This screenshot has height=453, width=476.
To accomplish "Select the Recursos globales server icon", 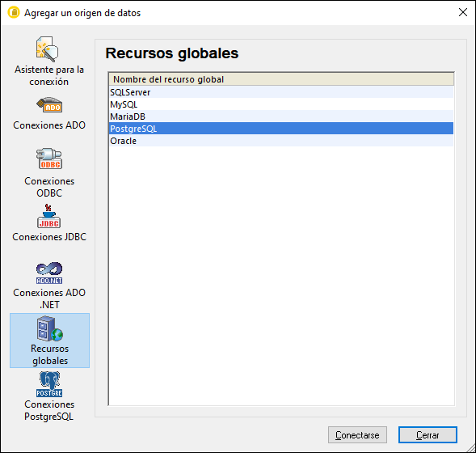I will click(x=50, y=328).
